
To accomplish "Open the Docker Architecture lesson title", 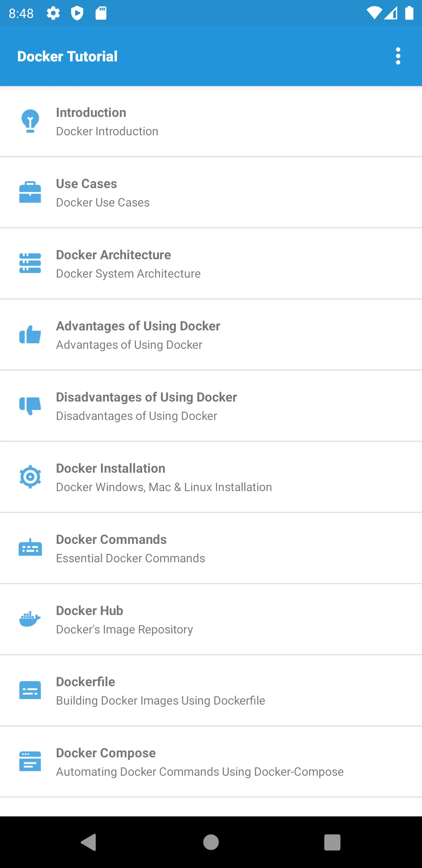I will (x=113, y=255).
